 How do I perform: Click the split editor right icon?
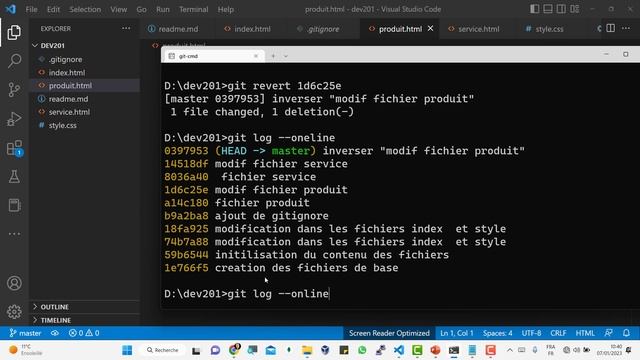(611, 28)
